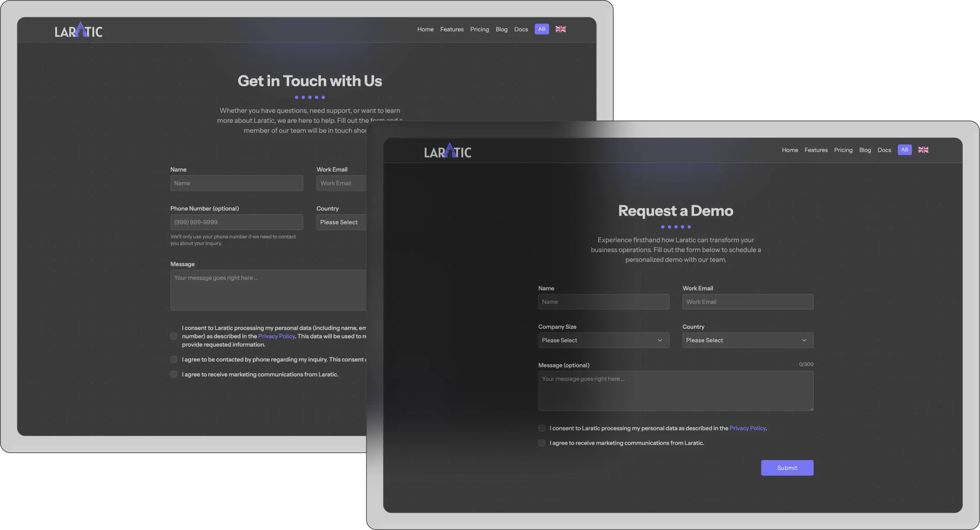Enable receiving marketing communications from Laratic
980x530 pixels.
click(541, 443)
